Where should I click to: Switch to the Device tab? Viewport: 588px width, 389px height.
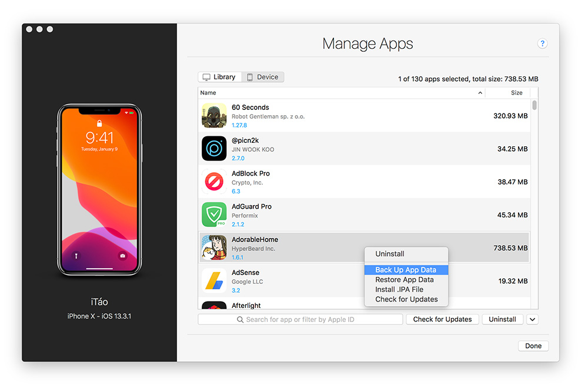click(263, 77)
